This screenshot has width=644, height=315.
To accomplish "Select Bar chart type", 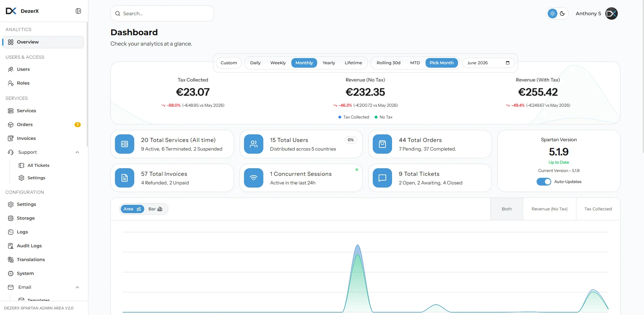I will click(155, 209).
